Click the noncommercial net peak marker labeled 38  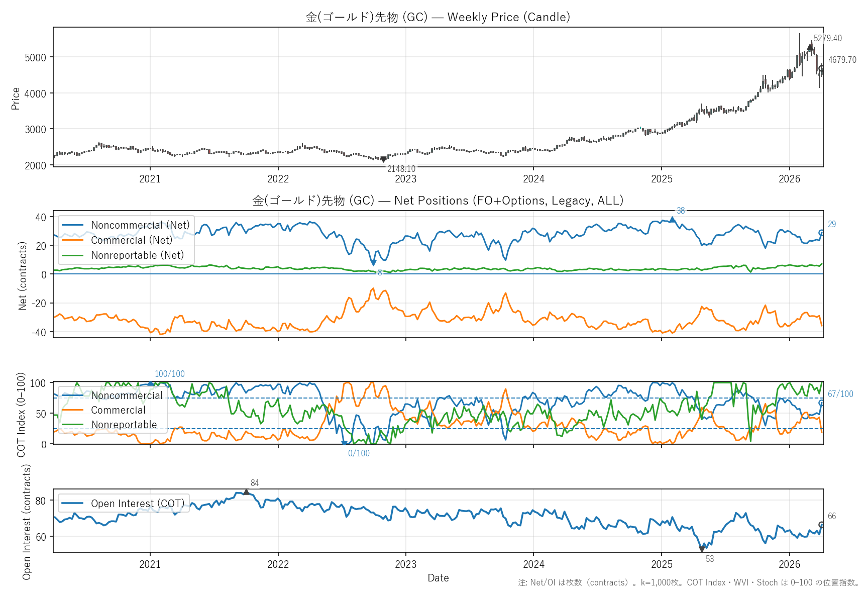(x=673, y=219)
